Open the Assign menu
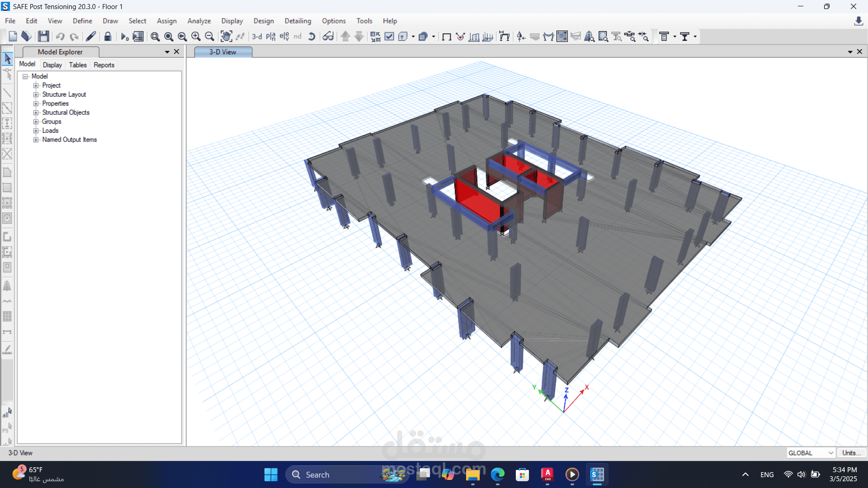 click(x=167, y=21)
